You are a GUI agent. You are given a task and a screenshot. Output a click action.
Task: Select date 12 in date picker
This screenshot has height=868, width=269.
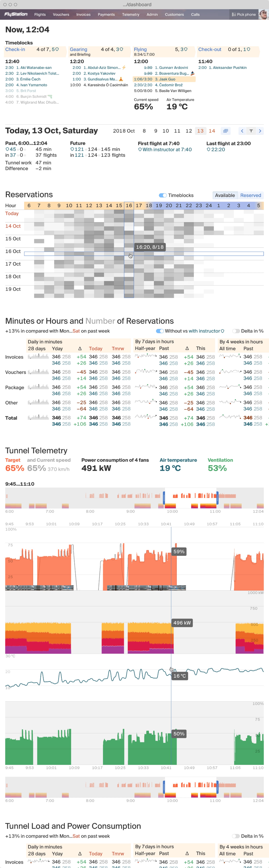(x=188, y=131)
